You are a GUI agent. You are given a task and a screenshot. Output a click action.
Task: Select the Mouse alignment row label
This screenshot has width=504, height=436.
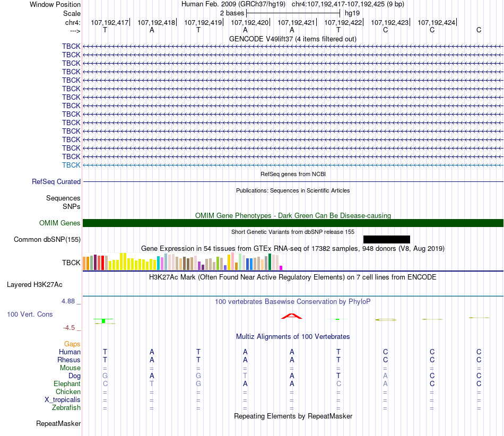coord(70,368)
